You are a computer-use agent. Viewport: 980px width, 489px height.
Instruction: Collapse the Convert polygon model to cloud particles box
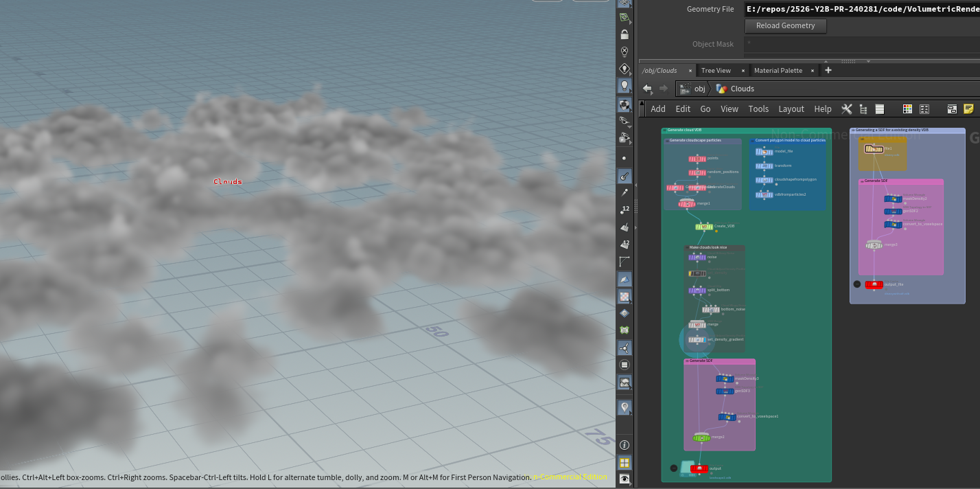point(752,140)
